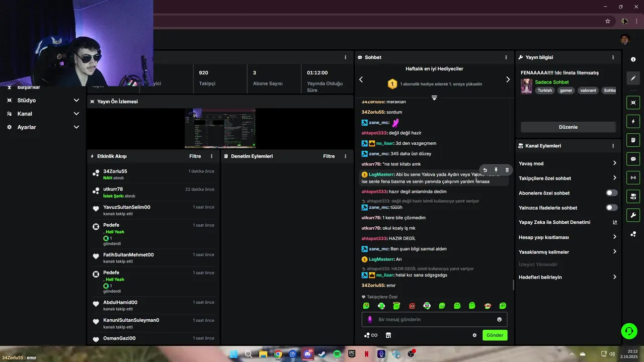Open Epic Games launcher from taskbar
The height and width of the screenshot is (362, 644).
click(352, 354)
